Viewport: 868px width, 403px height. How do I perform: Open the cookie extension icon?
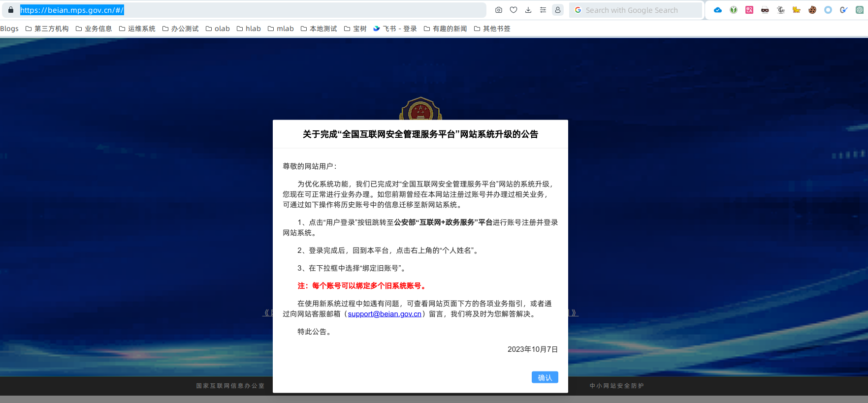point(812,10)
